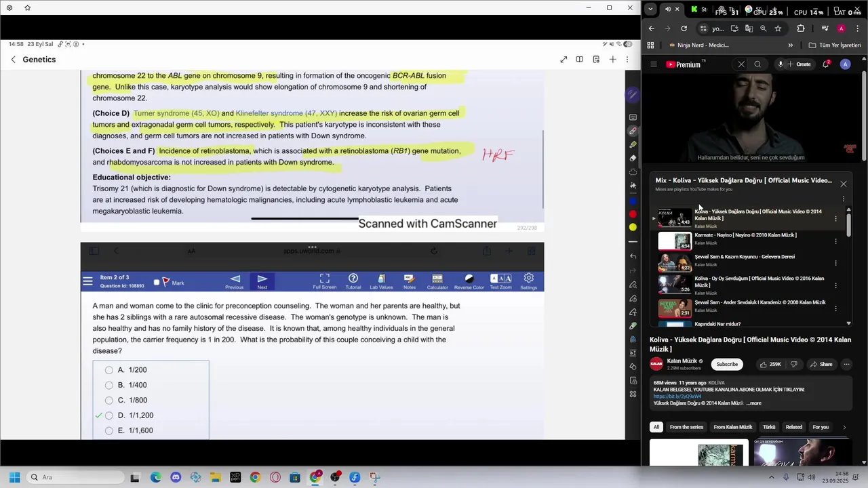Screen dimensions: 868x488
Task: Expand the video description with ...more
Action: point(754,403)
